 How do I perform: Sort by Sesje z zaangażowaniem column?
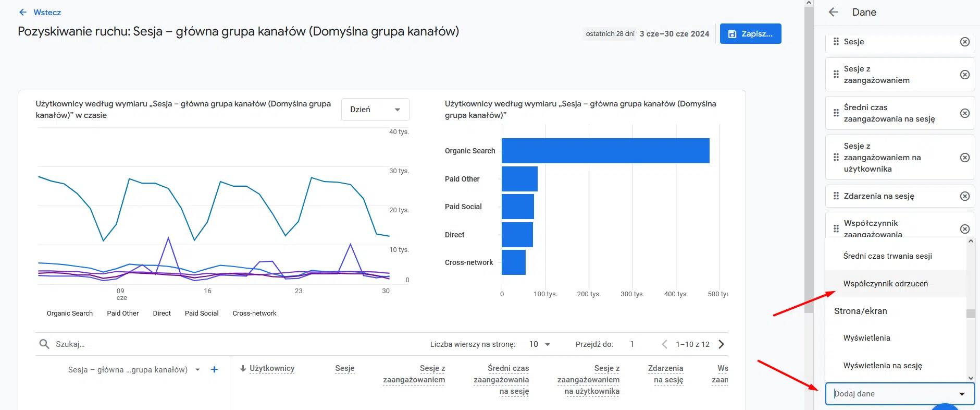coord(414,374)
